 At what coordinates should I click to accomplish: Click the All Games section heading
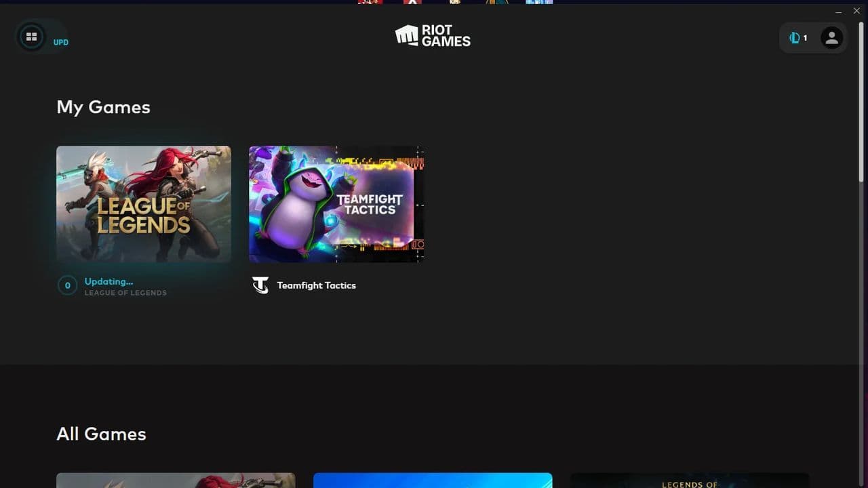tap(101, 434)
